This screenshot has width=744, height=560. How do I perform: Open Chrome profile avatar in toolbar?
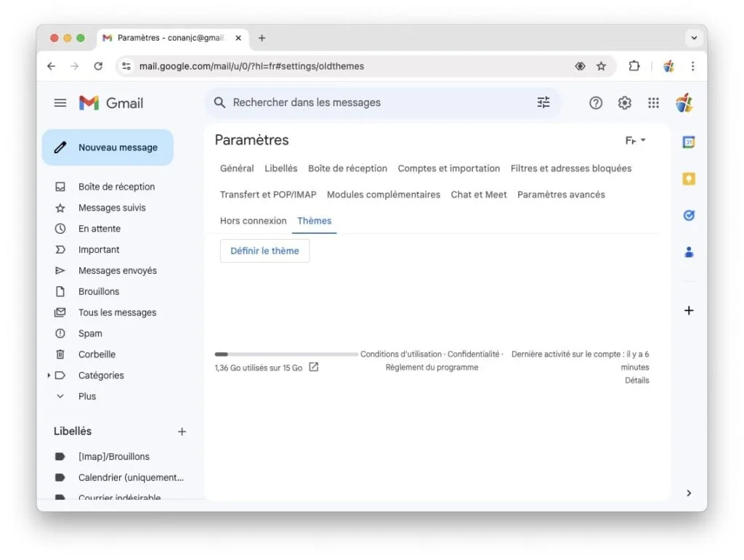point(668,66)
